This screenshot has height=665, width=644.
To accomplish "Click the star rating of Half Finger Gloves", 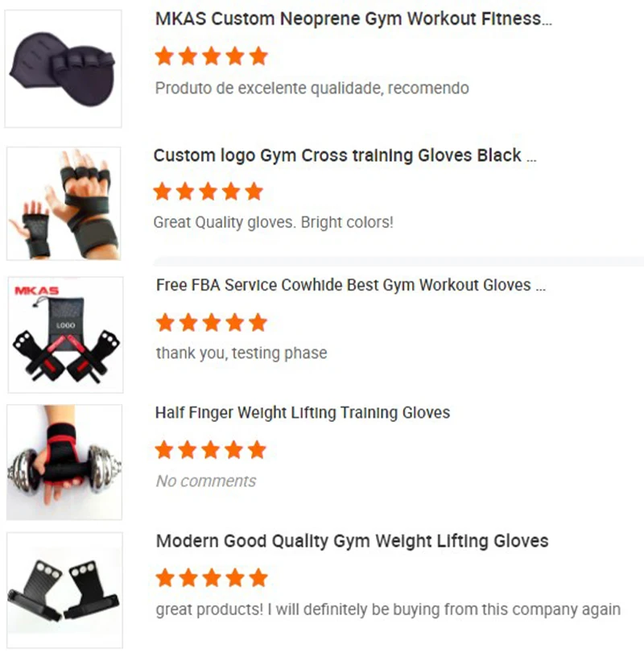I will (x=210, y=450).
